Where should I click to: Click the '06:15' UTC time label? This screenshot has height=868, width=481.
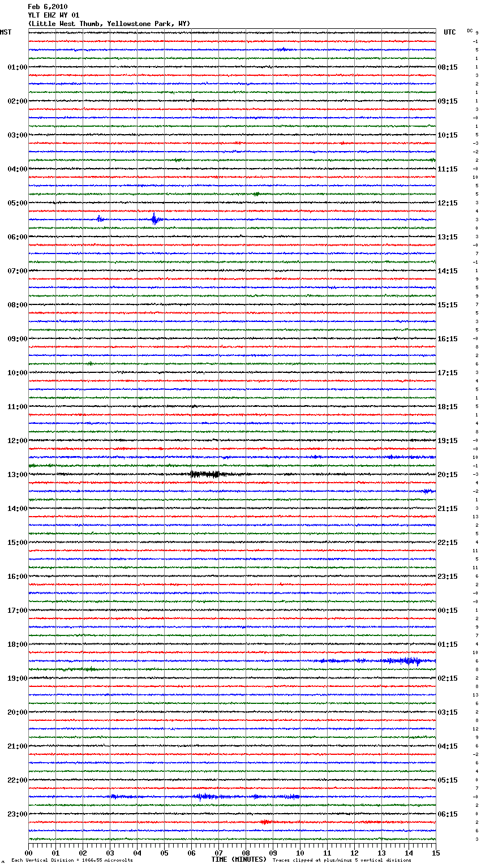(448, 814)
